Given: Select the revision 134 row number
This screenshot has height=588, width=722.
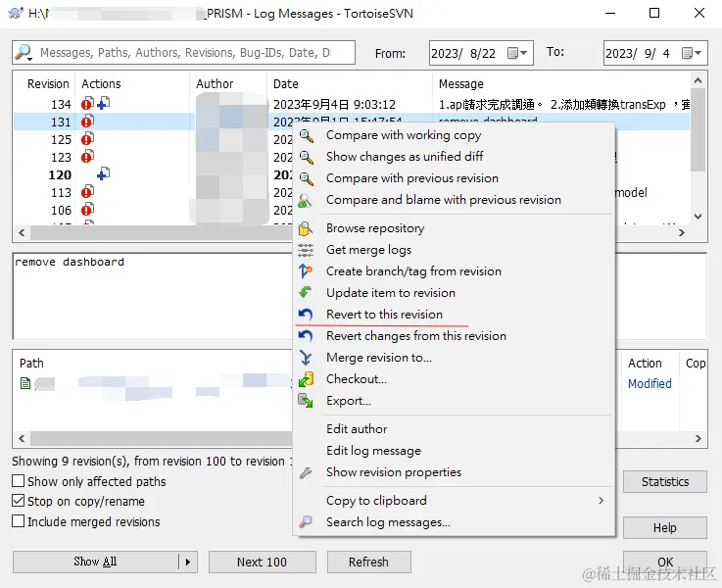Looking at the screenshot, I should tap(61, 105).
